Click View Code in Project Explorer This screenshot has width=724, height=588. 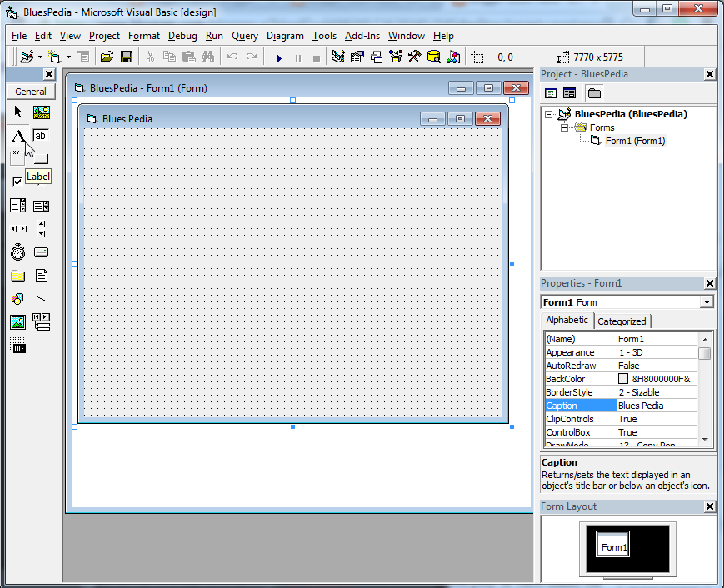pos(552,92)
